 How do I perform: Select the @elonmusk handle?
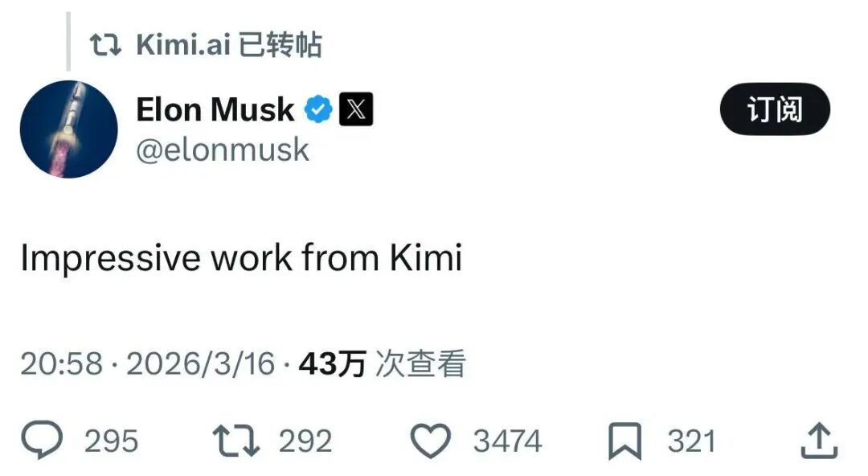point(222,150)
